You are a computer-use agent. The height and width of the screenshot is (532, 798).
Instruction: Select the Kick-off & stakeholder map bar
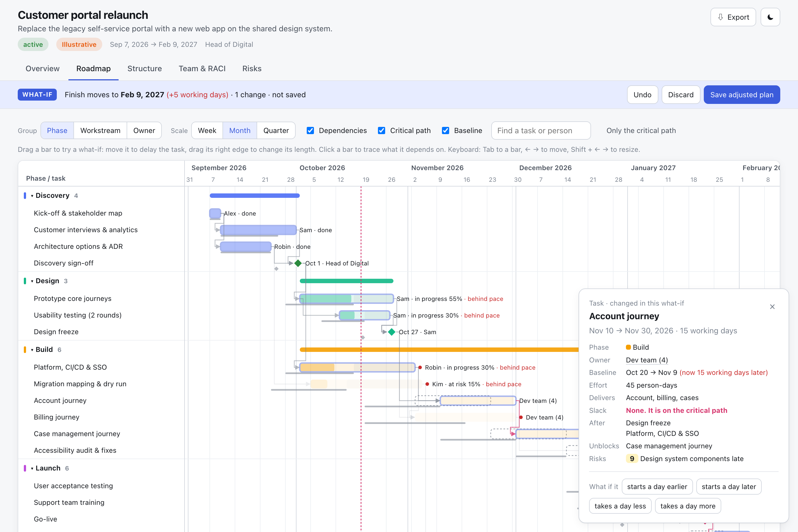click(215, 213)
